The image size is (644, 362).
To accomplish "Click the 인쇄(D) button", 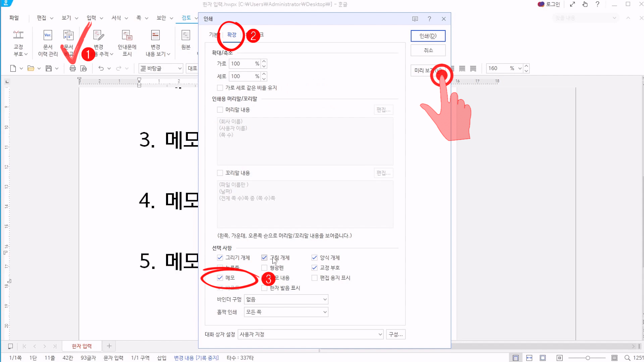I will [x=428, y=36].
